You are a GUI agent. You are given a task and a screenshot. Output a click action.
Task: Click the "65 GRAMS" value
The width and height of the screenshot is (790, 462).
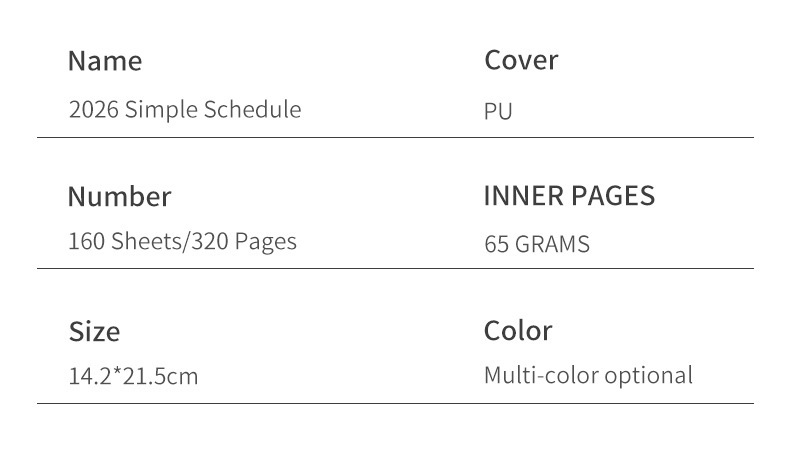[537, 243]
